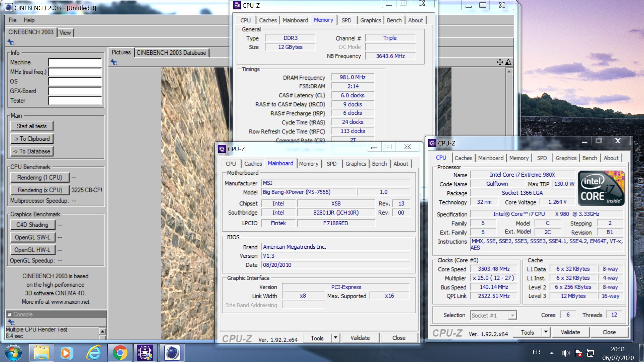The height and width of the screenshot is (362, 644).
Task: Open Bench tab in CPU window
Action: [x=590, y=158]
